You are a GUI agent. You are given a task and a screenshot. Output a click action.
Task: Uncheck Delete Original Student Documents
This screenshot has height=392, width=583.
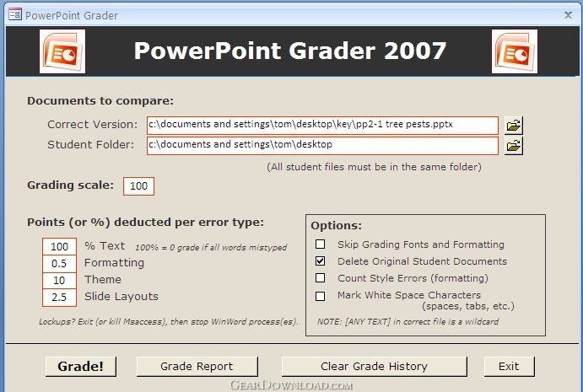tap(320, 260)
